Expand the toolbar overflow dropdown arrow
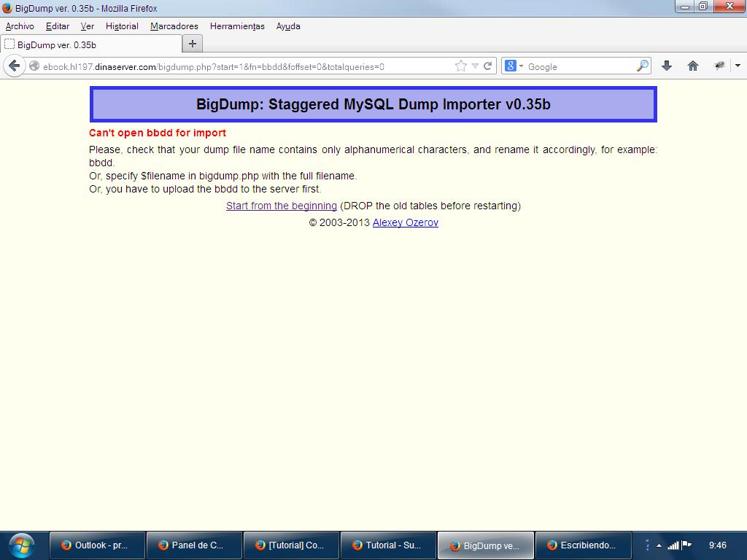The width and height of the screenshot is (747, 560). 738,66
